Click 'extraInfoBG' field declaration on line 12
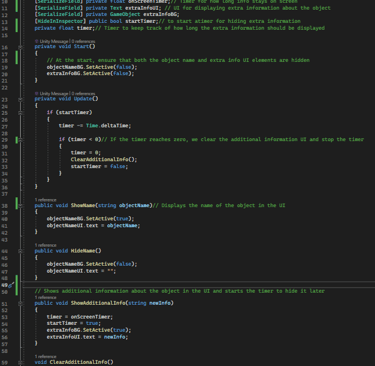Image resolution: width=375 pixels, height=366 pixels. coord(160,14)
